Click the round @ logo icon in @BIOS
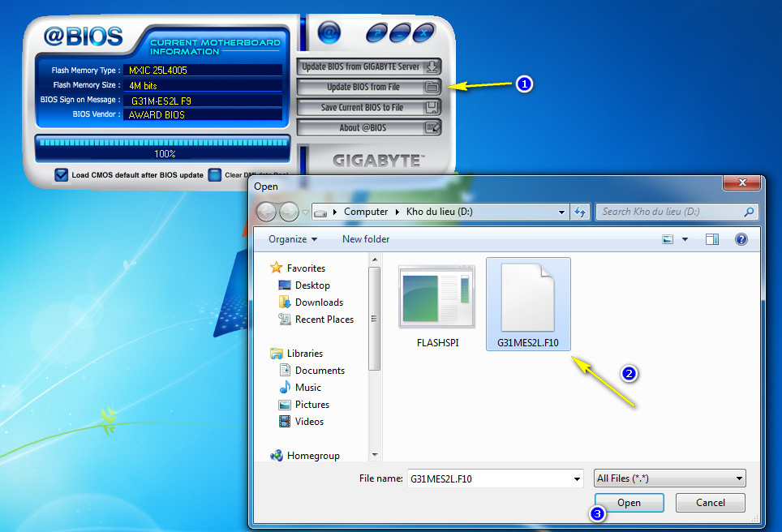The height and width of the screenshot is (532, 782). click(329, 33)
